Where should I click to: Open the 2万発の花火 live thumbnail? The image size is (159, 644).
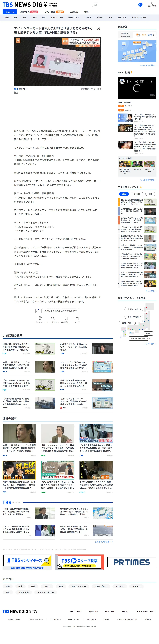click(x=125, y=145)
